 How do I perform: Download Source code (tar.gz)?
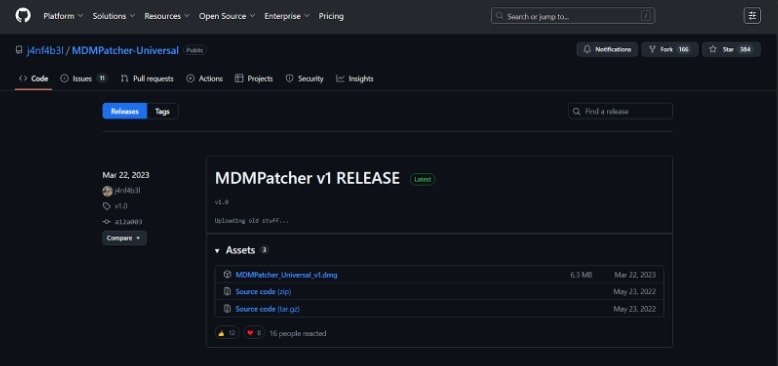click(267, 309)
